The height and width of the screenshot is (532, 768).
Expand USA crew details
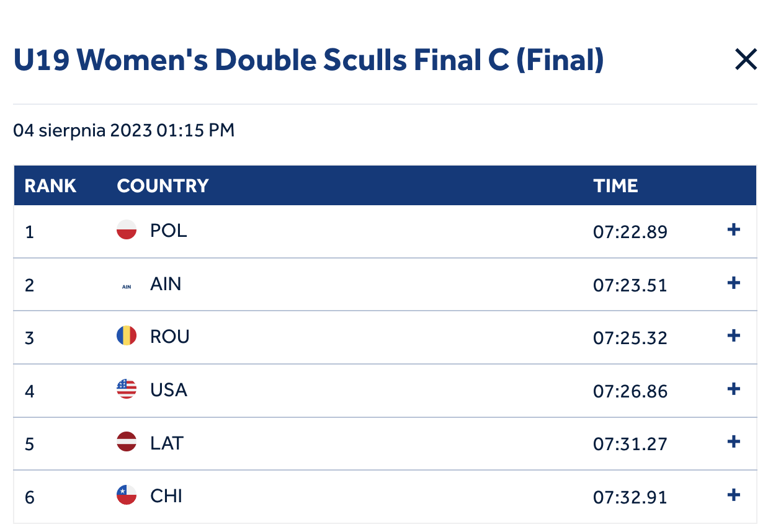point(734,389)
